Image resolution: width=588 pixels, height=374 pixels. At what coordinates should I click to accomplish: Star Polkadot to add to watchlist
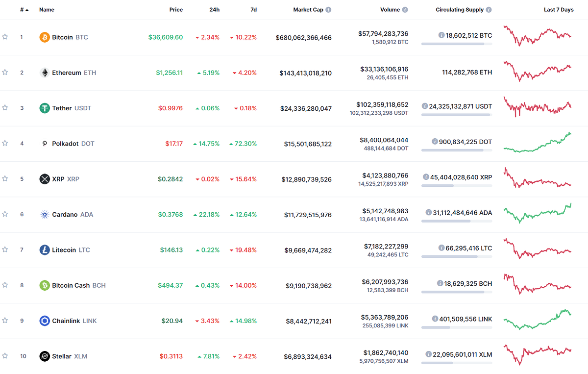tap(5, 143)
